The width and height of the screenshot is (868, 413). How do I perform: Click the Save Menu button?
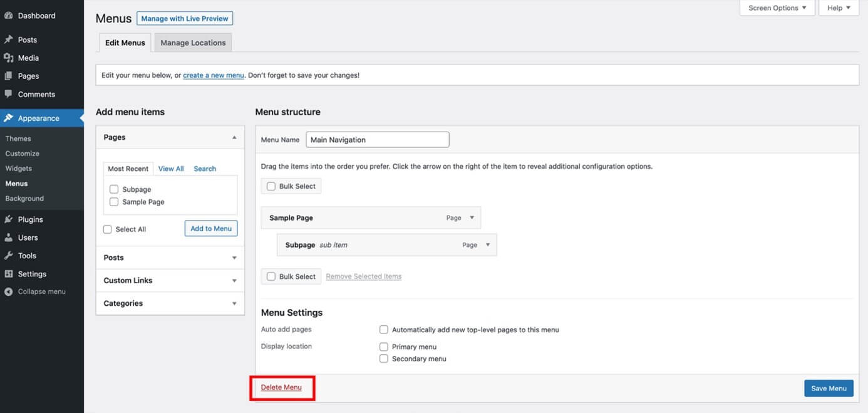point(829,389)
